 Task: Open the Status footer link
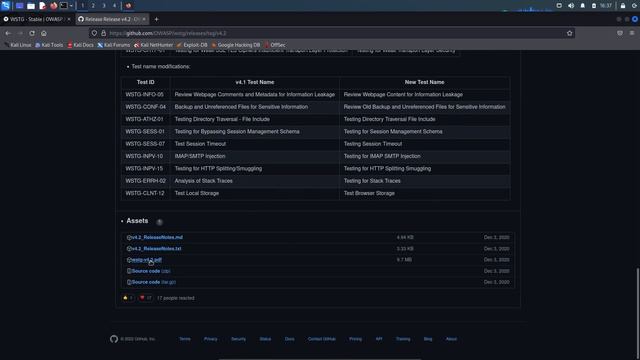coord(265,339)
